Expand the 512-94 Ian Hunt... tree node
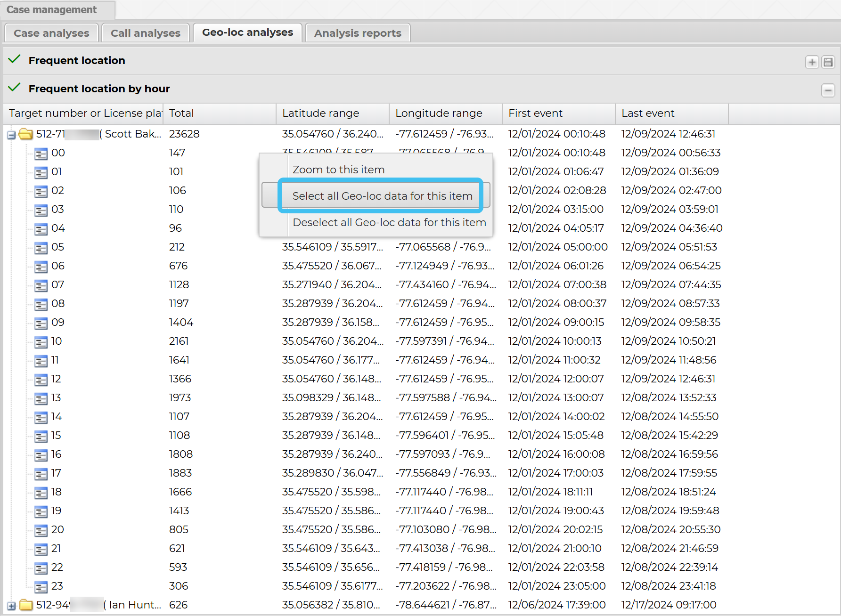Image resolution: width=841 pixels, height=616 pixels. pos(11,606)
